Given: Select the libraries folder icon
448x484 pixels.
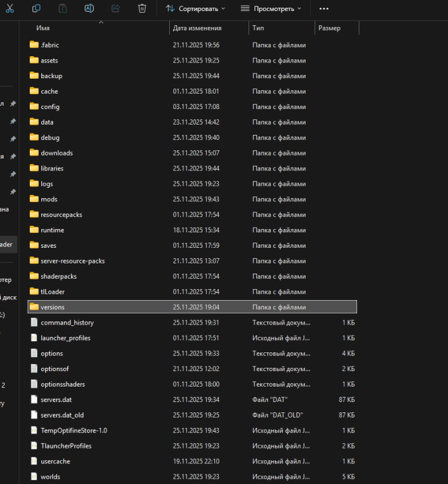Looking at the screenshot, I should pyautogui.click(x=34, y=168).
